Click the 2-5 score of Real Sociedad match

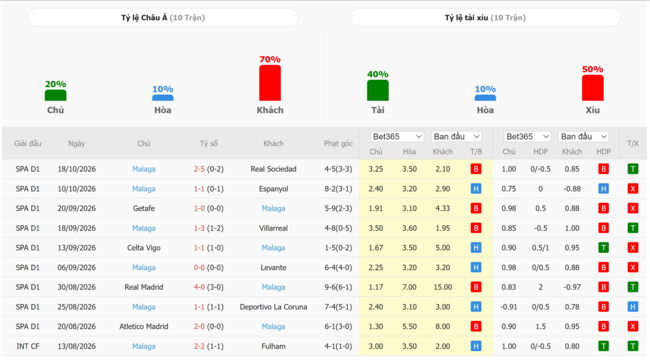point(199,169)
